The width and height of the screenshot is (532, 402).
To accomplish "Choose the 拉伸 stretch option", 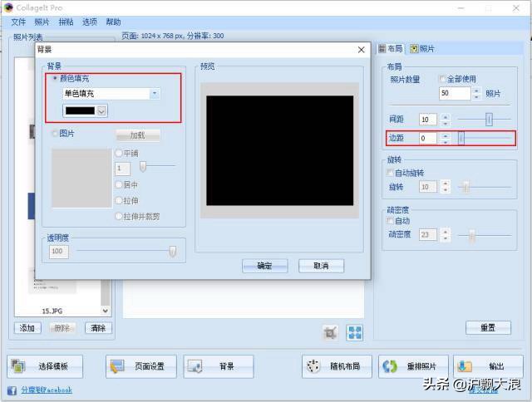I will pyautogui.click(x=119, y=201).
